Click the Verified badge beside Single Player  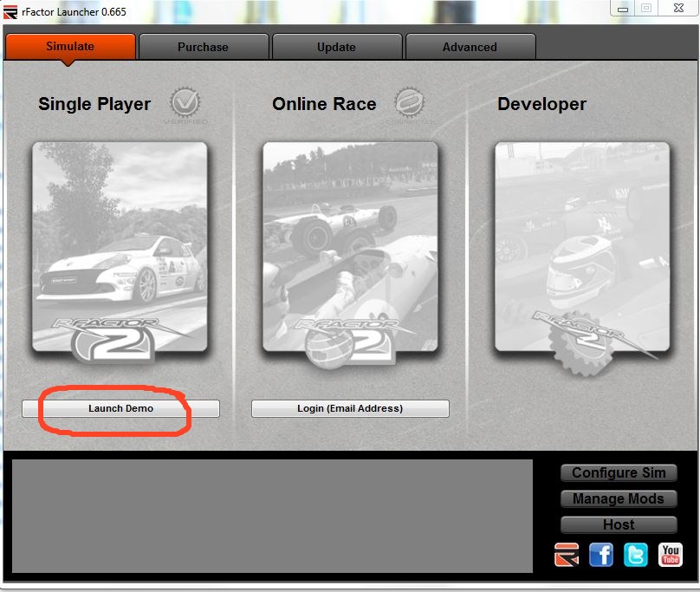pos(184,104)
